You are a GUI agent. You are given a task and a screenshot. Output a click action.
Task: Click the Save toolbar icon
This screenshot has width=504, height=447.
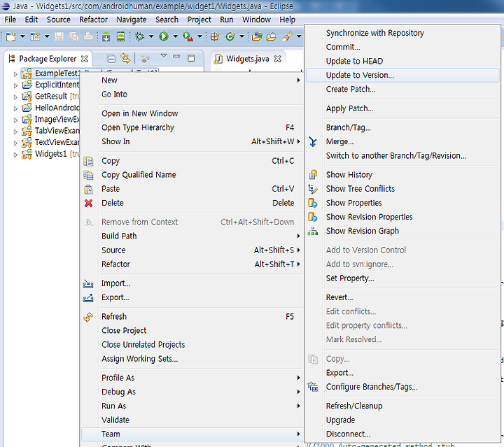[x=59, y=36]
